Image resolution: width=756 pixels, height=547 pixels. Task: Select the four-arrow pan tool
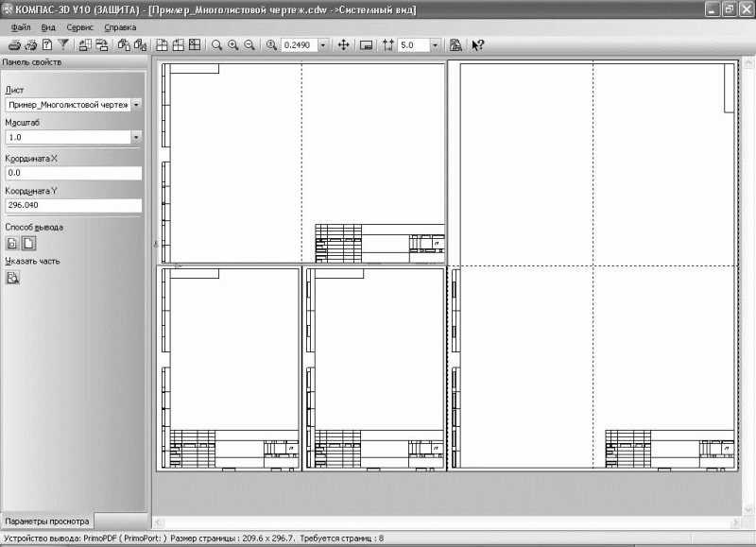343,45
